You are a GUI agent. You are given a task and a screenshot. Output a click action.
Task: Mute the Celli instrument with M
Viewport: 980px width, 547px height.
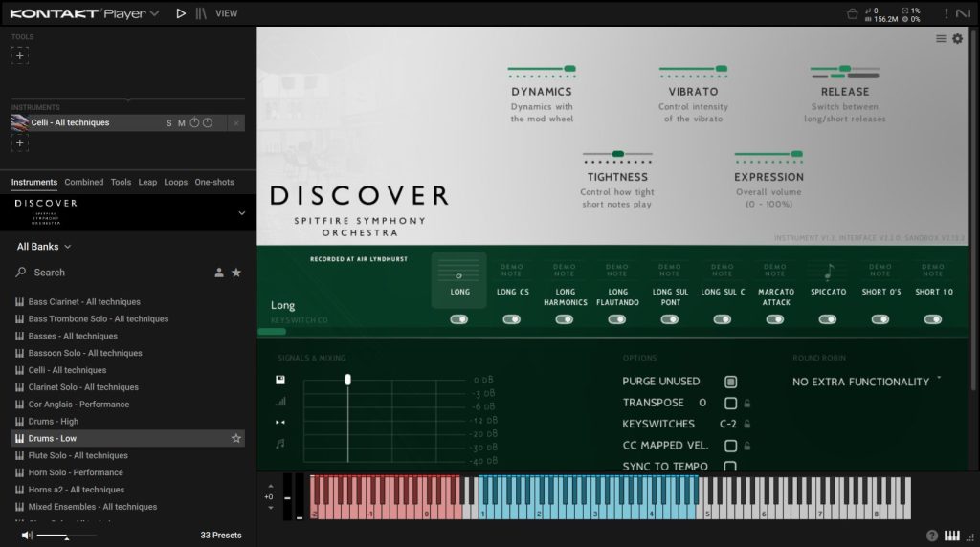(181, 123)
